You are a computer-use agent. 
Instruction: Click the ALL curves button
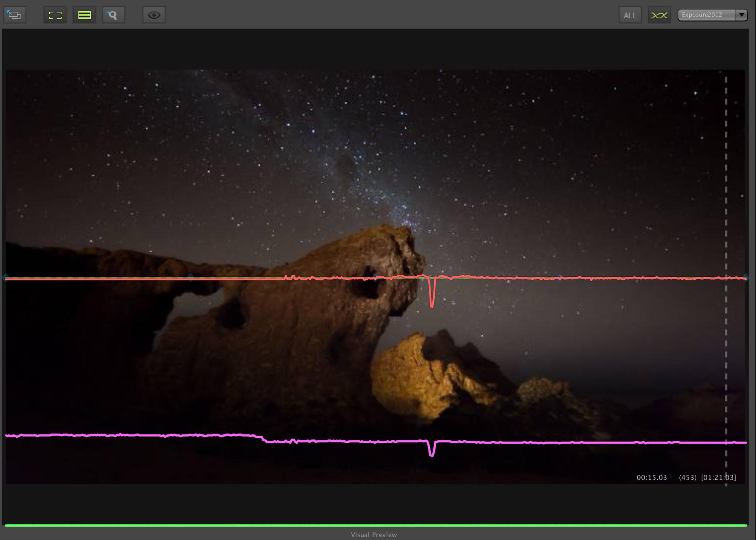point(630,15)
